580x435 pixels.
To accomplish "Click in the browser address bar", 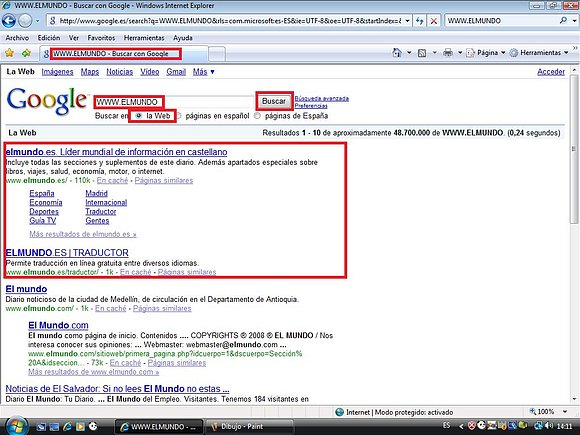I will [x=229, y=21].
